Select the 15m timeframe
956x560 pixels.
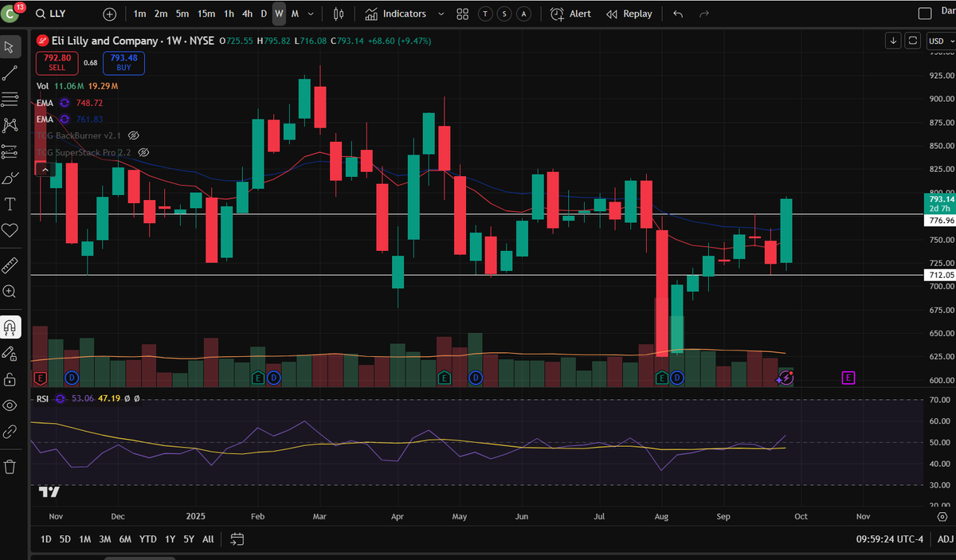(x=206, y=14)
